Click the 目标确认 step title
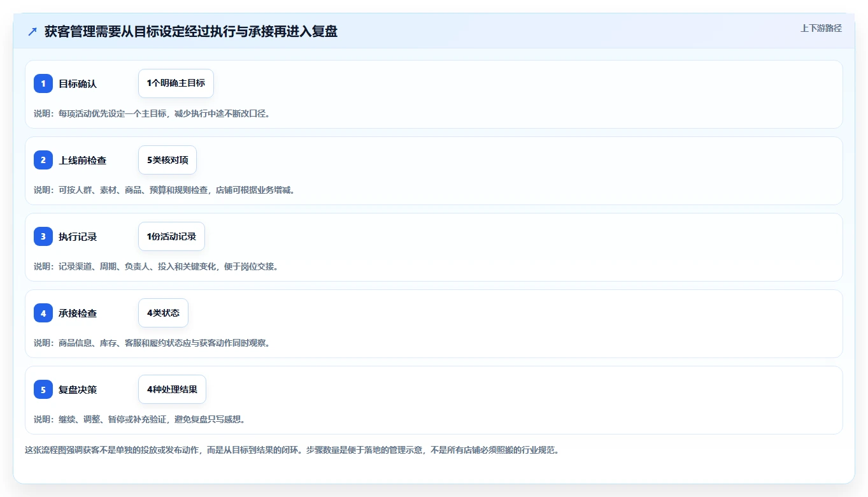 pos(78,83)
